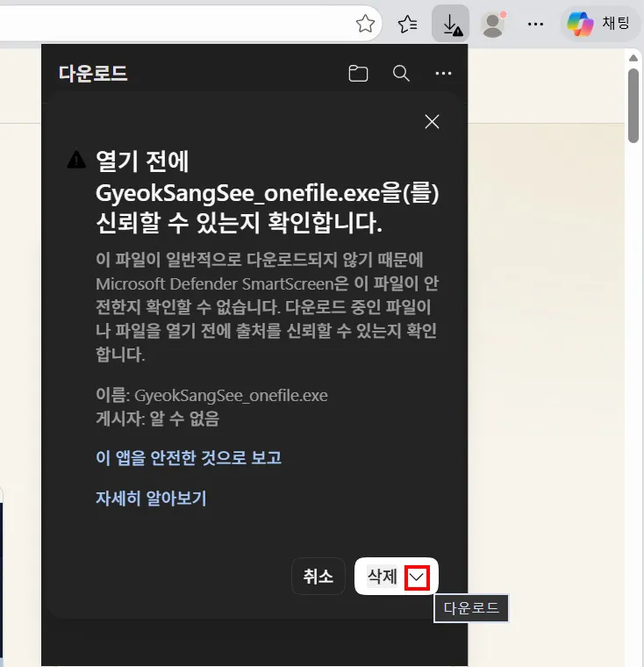Click the 다운로드 panel title
Screen dimensions: 644x667
[93, 73]
